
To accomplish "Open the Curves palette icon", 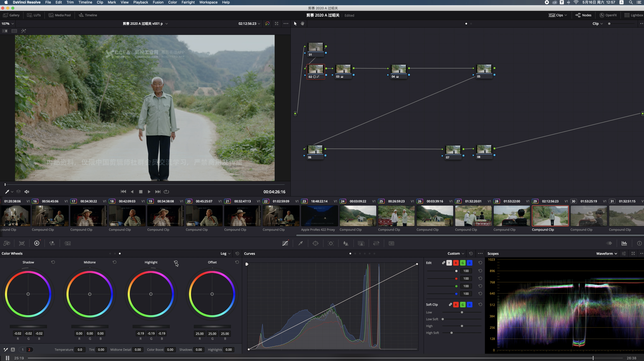I will [x=285, y=243].
